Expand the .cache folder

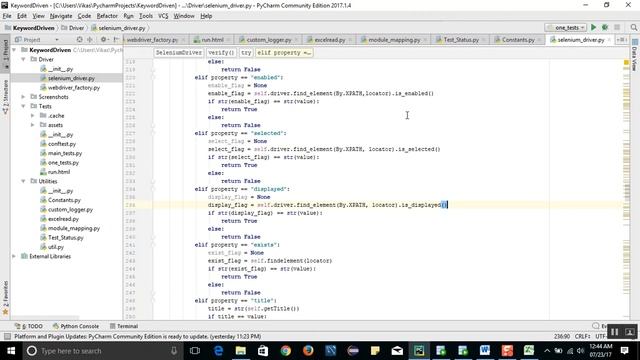pos(33,116)
